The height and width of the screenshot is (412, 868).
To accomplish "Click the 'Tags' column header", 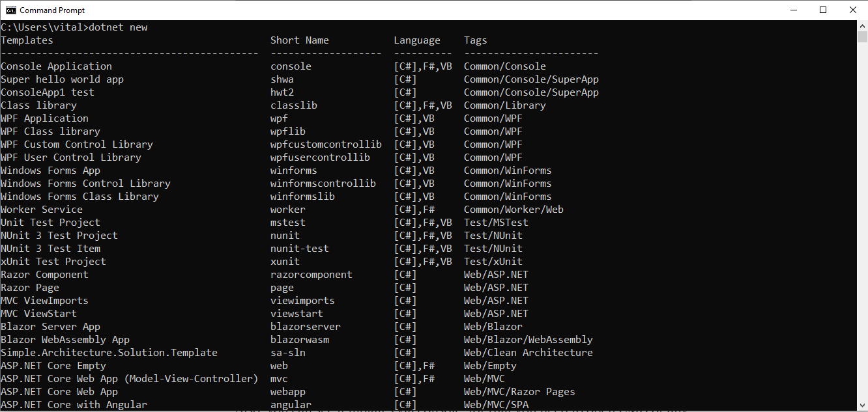I will (476, 40).
